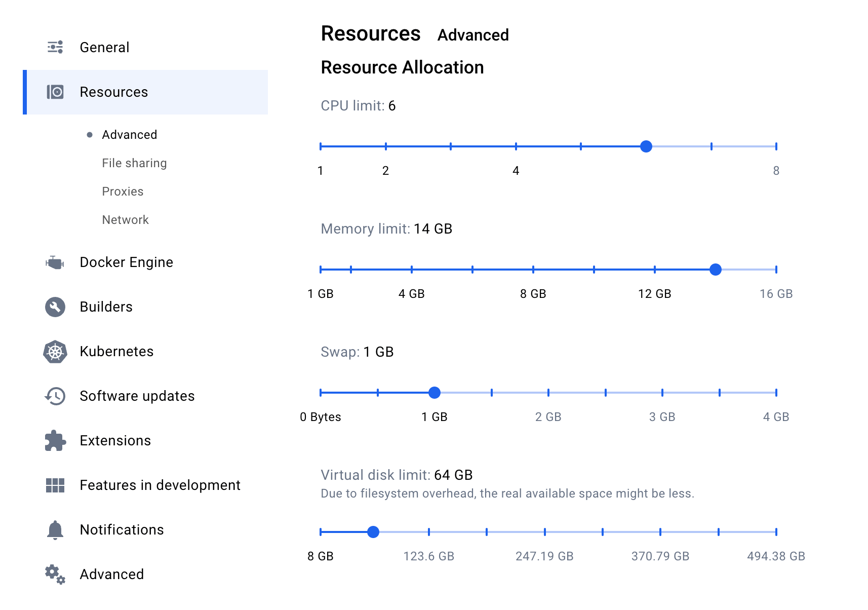Viewport: 868px width, 610px height.
Task: Click the Features in development grid icon
Action: [x=55, y=485]
